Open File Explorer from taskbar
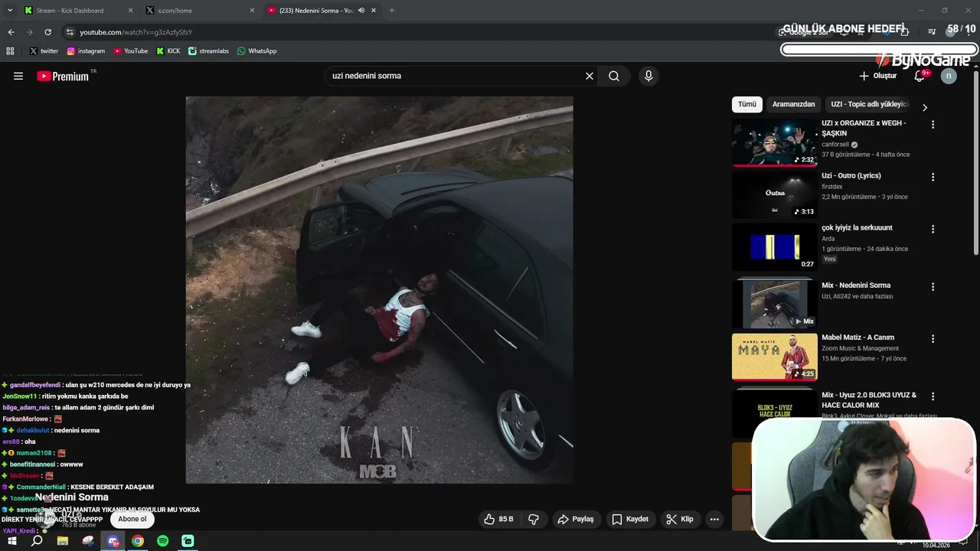The width and height of the screenshot is (980, 551). point(63,541)
